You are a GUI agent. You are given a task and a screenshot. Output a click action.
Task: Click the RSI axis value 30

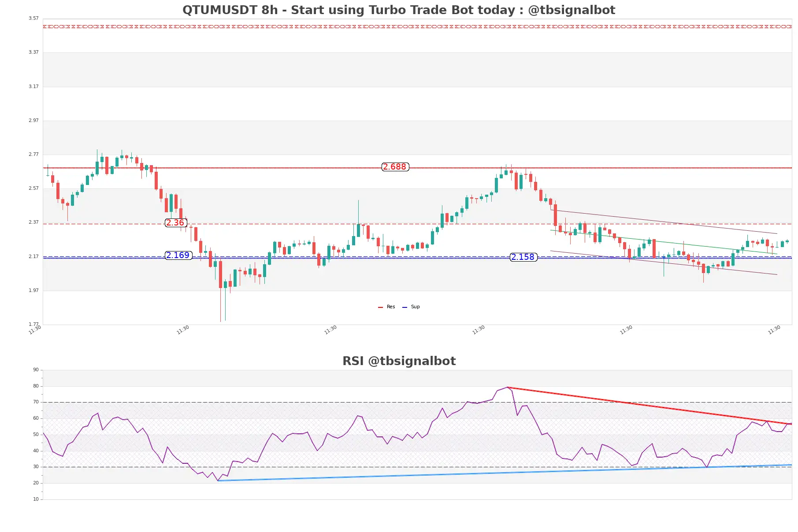(x=36, y=467)
